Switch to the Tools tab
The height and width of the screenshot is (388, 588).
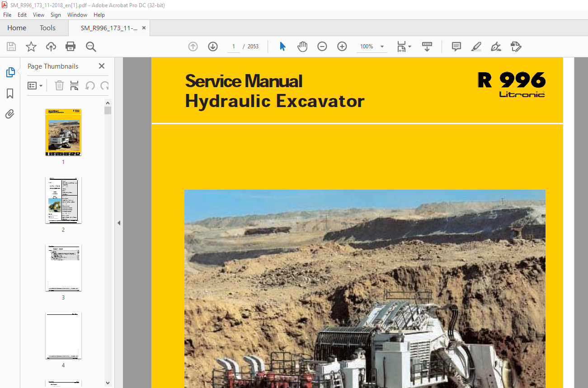pos(47,28)
